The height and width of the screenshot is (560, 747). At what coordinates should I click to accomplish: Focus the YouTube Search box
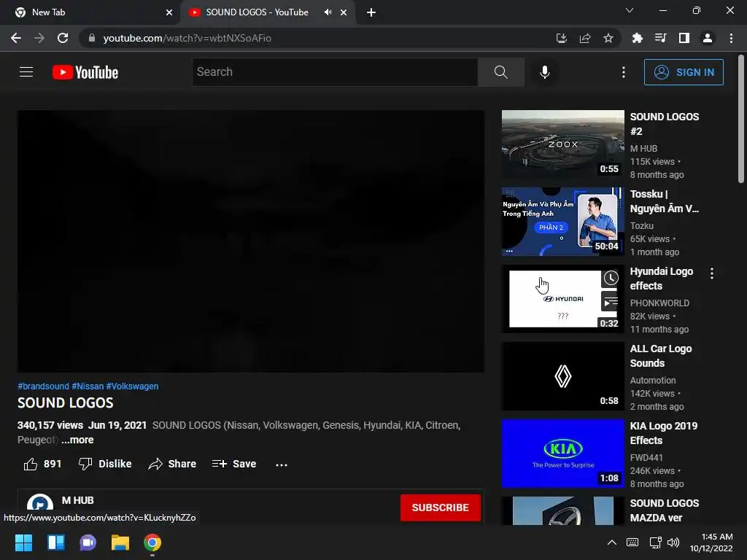tap(336, 72)
